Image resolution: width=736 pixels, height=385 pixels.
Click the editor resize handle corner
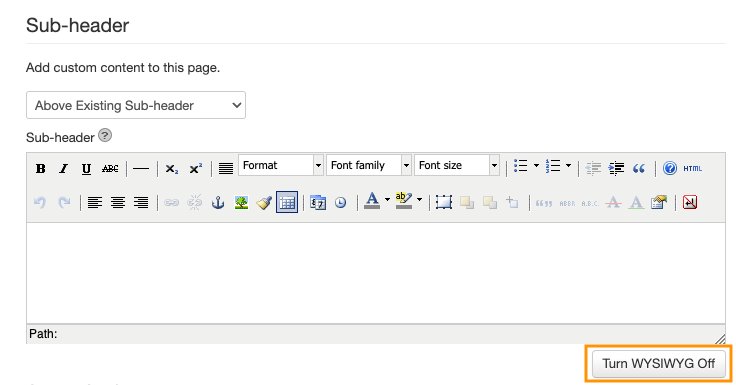pyautogui.click(x=720, y=339)
